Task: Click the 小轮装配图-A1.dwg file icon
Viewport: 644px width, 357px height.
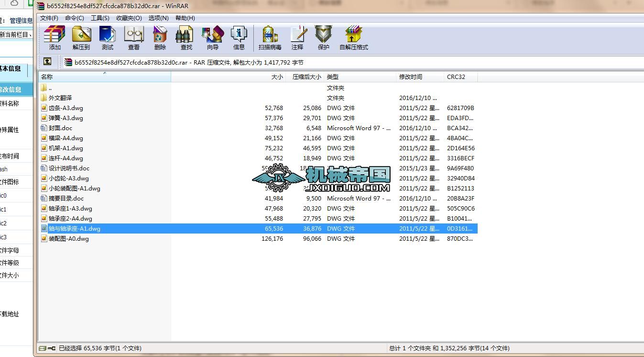Action: click(44, 188)
